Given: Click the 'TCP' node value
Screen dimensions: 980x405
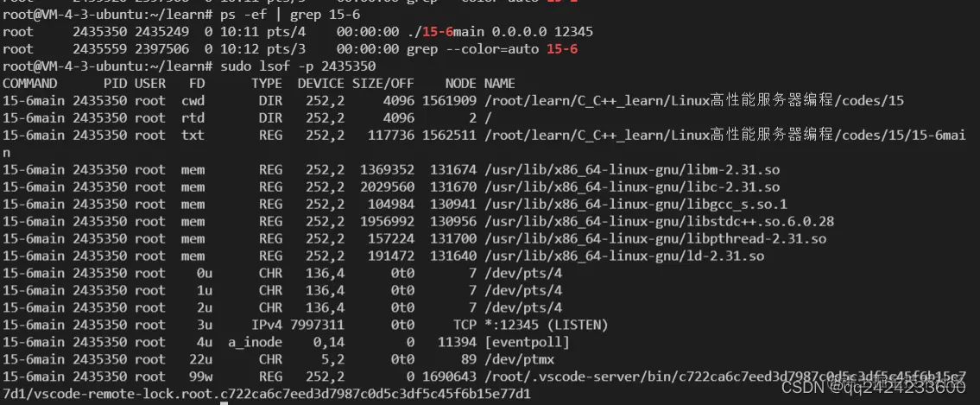Looking at the screenshot, I should (465, 325).
